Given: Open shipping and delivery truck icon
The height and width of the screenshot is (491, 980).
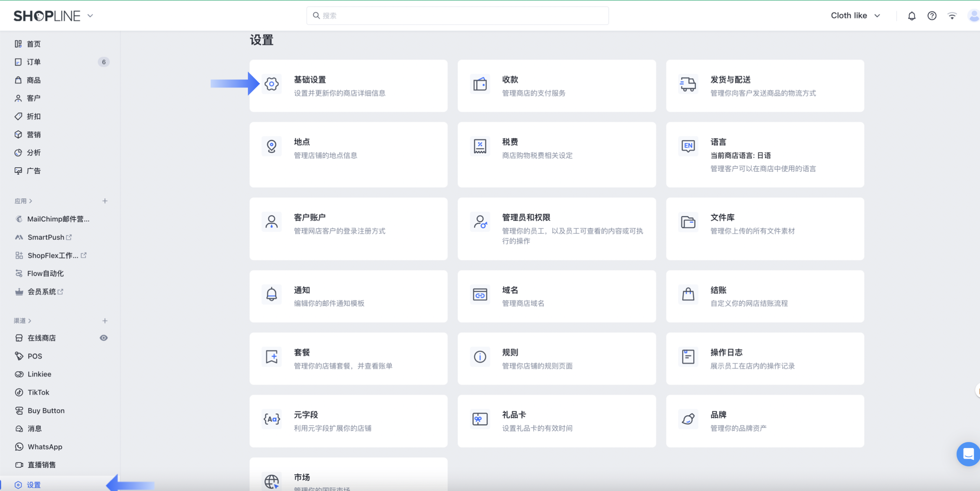Looking at the screenshot, I should tap(688, 84).
